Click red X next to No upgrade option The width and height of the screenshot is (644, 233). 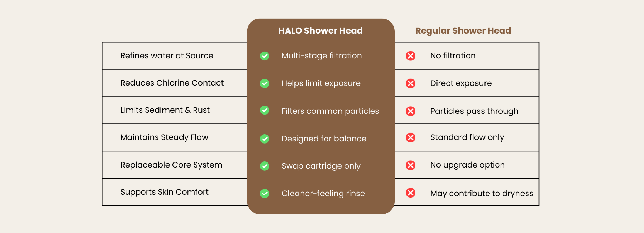[411, 165]
